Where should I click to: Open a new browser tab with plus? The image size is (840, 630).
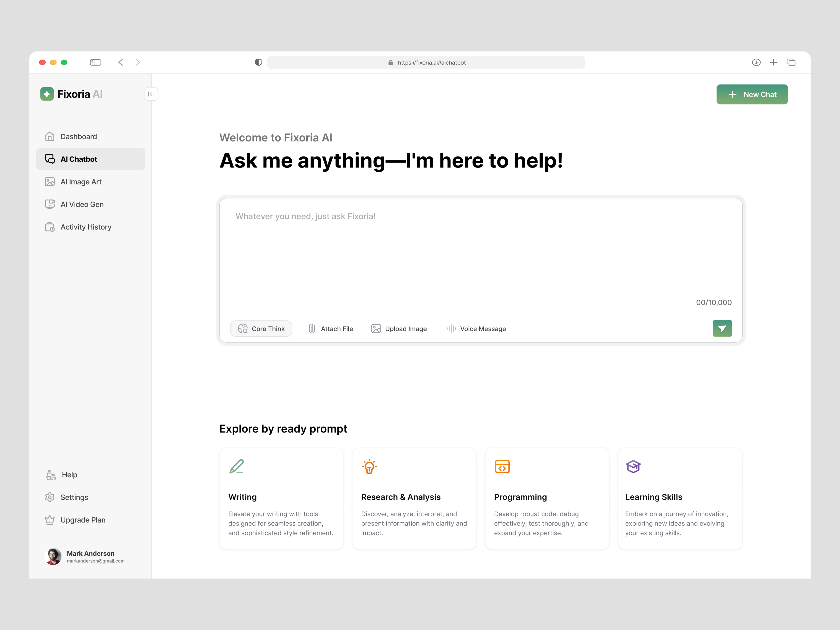point(774,62)
